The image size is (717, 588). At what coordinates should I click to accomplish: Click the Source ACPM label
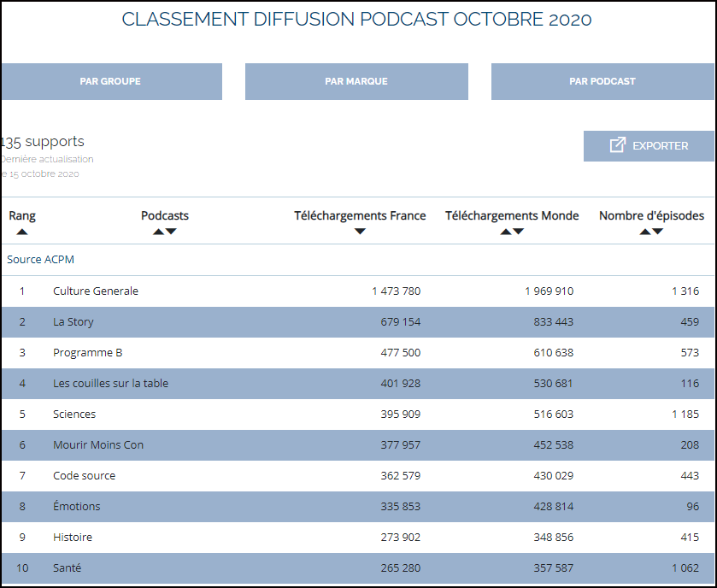pos(39,259)
